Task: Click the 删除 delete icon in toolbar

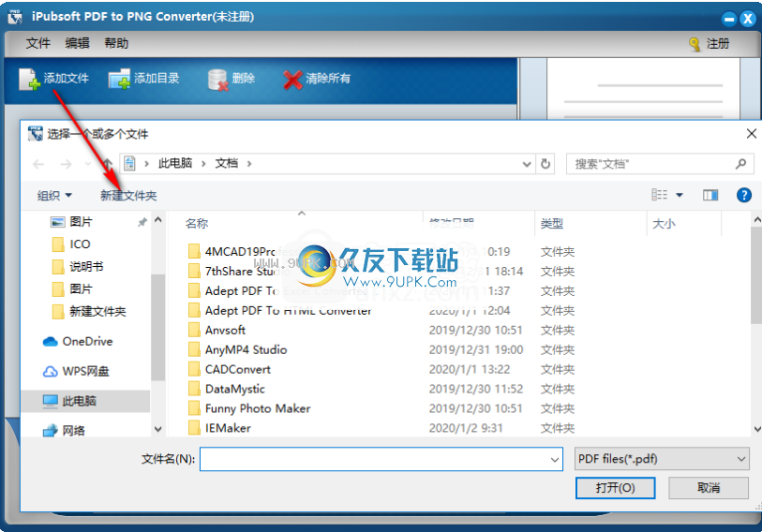Action: [x=217, y=80]
